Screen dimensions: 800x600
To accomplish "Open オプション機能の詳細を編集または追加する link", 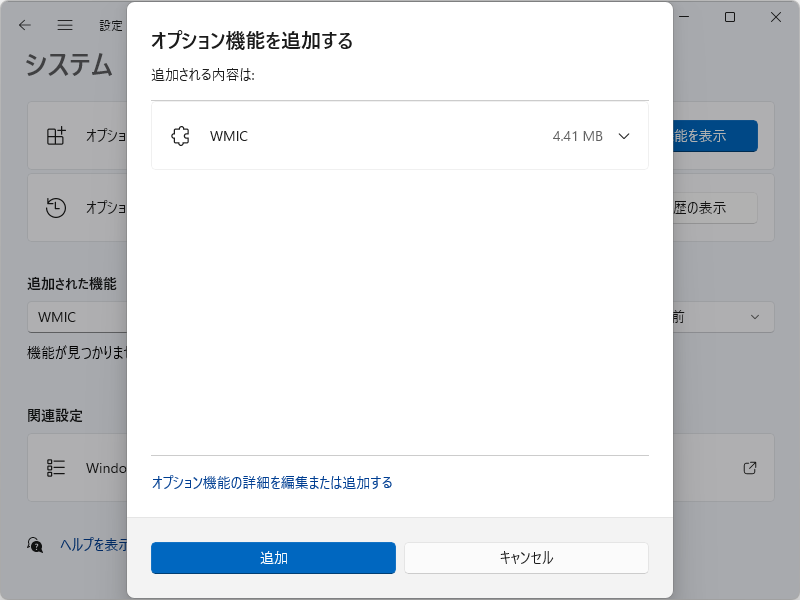I will pos(272,483).
